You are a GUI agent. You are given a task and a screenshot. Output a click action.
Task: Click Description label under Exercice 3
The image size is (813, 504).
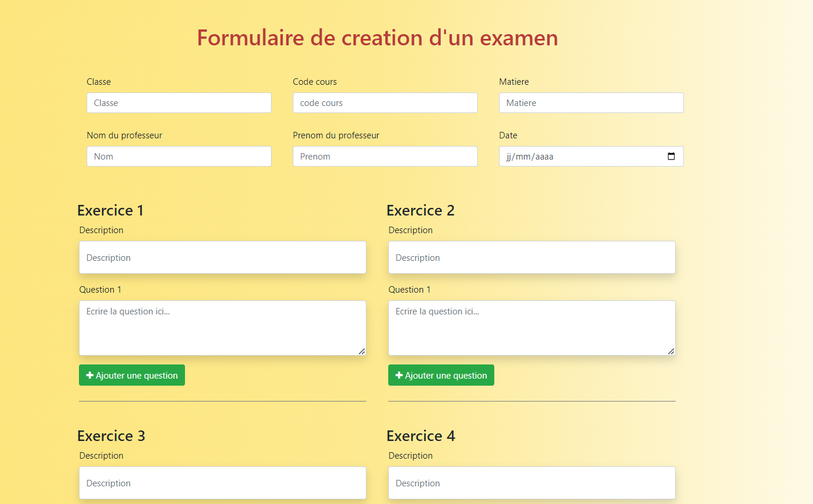point(101,456)
